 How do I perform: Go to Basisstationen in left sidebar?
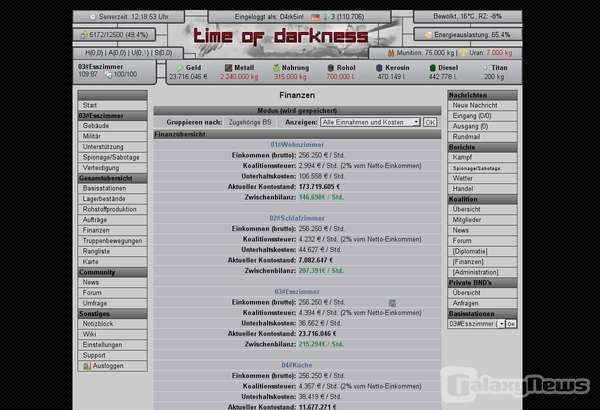click(x=112, y=188)
